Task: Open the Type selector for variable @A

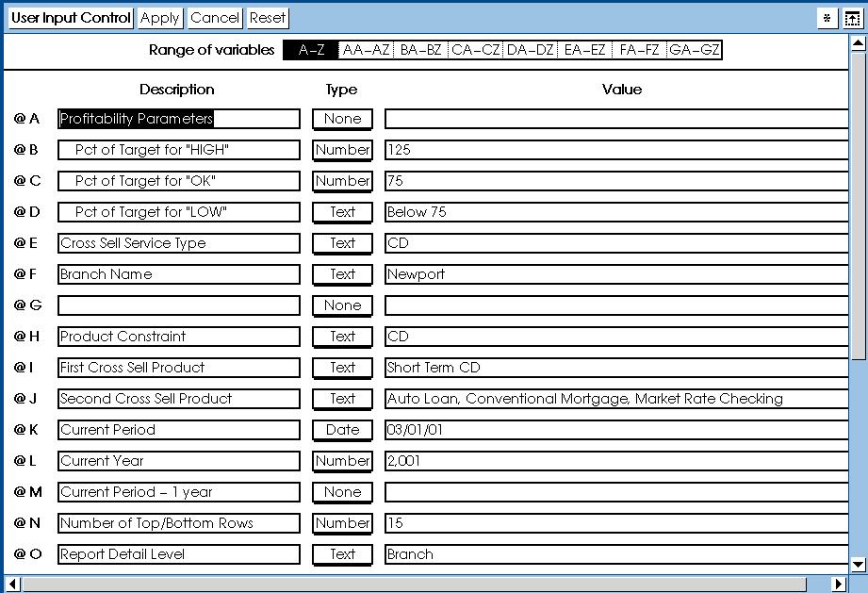Action: (343, 119)
